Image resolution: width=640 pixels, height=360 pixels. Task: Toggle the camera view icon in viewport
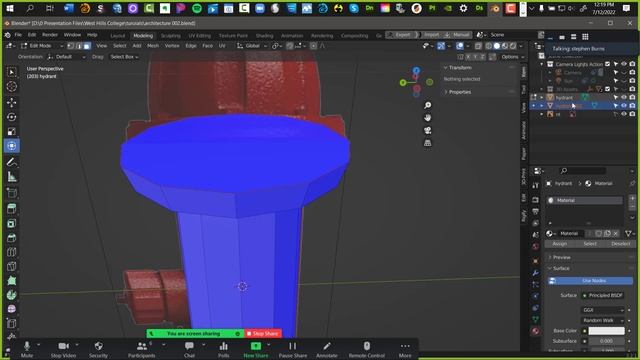(427, 131)
